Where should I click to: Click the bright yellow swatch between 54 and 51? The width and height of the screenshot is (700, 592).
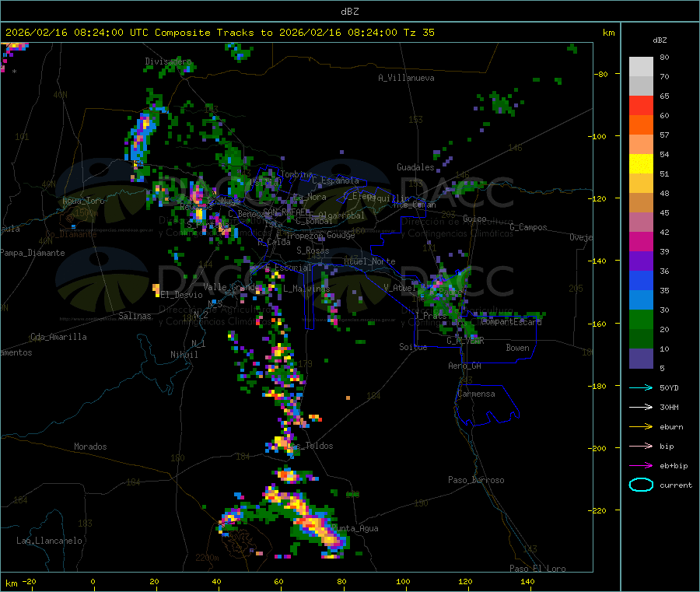[x=641, y=164]
